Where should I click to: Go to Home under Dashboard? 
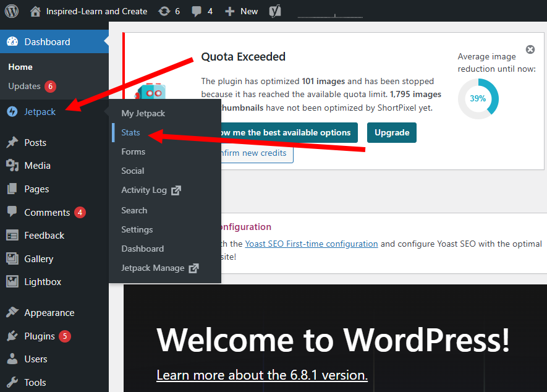point(20,67)
